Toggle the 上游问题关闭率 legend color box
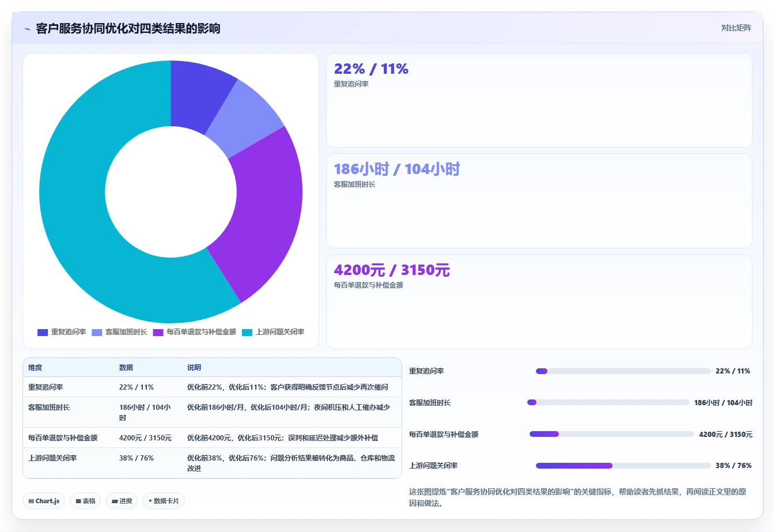The height and width of the screenshot is (532, 775). coord(247,333)
